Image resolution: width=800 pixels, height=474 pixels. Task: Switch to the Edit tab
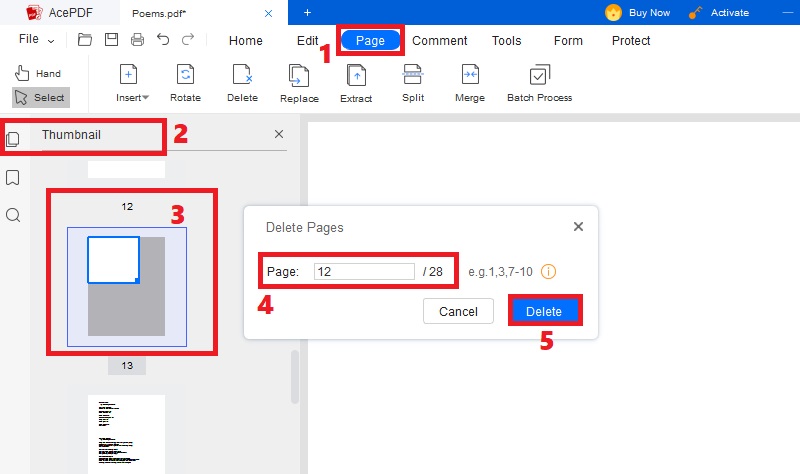pos(308,41)
